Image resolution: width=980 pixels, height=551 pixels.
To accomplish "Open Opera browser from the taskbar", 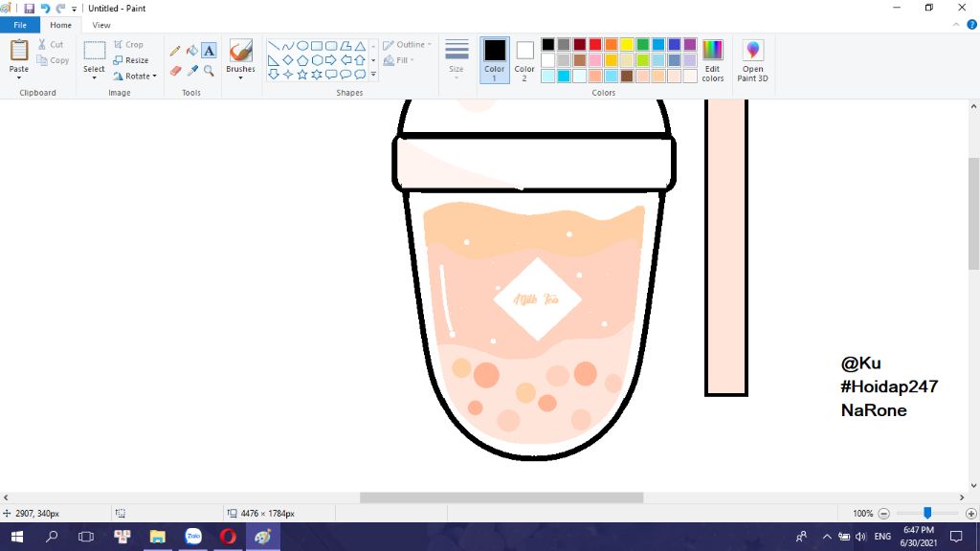I will click(x=228, y=537).
